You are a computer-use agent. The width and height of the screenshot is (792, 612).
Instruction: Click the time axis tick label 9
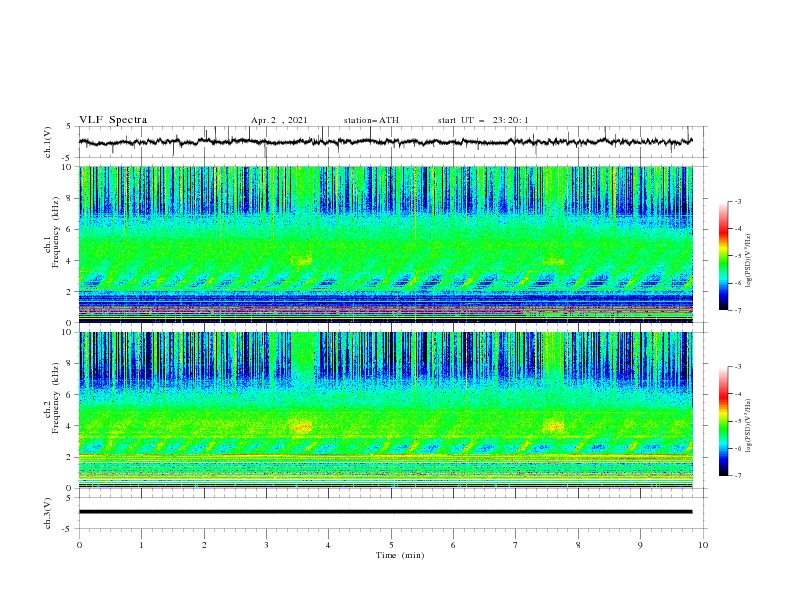(640, 545)
